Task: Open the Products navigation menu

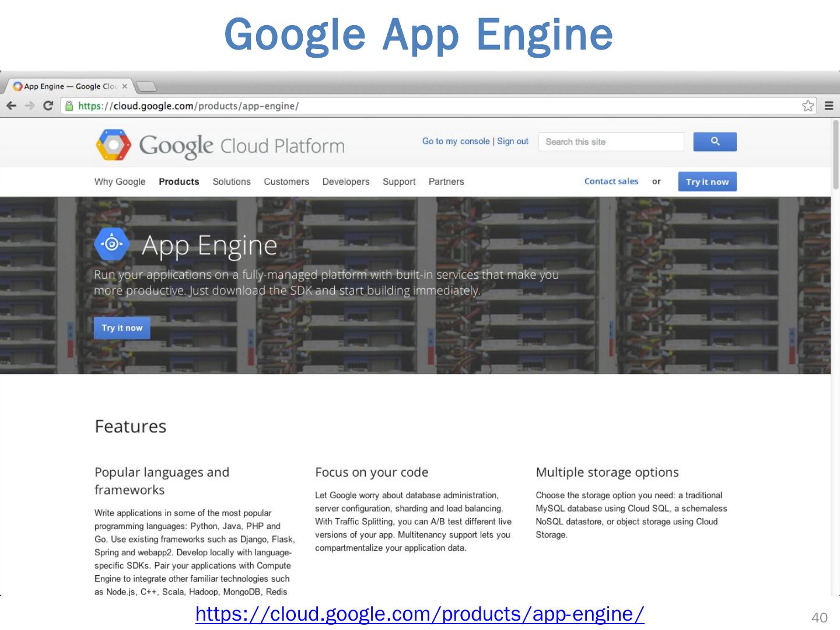Action: (x=178, y=181)
